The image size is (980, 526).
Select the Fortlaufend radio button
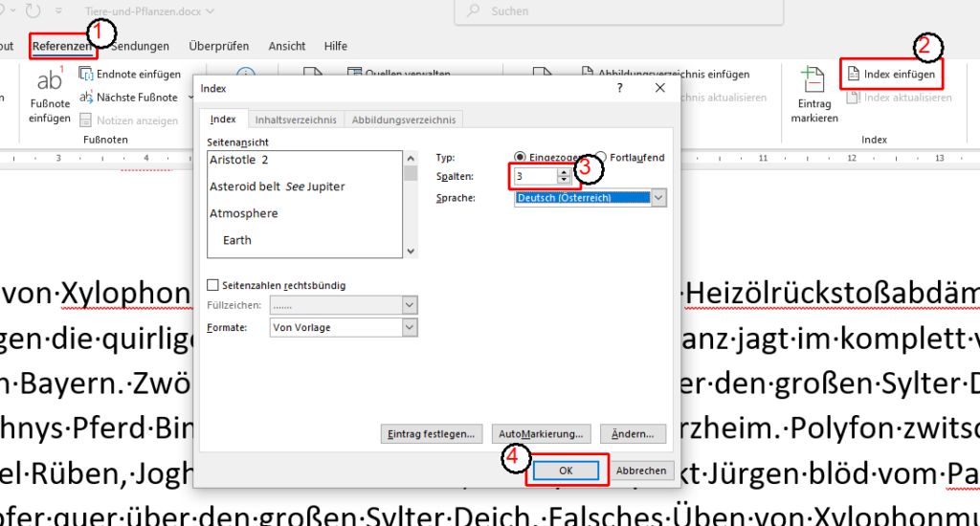(601, 158)
